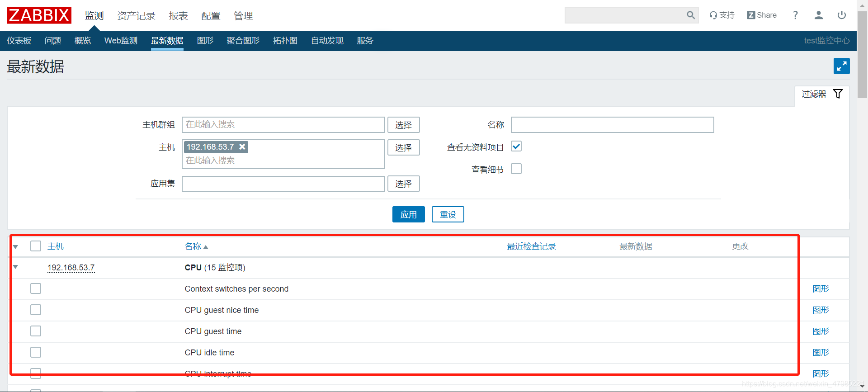Open 资产记录 main menu
This screenshot has width=868, height=392.
(x=136, y=16)
